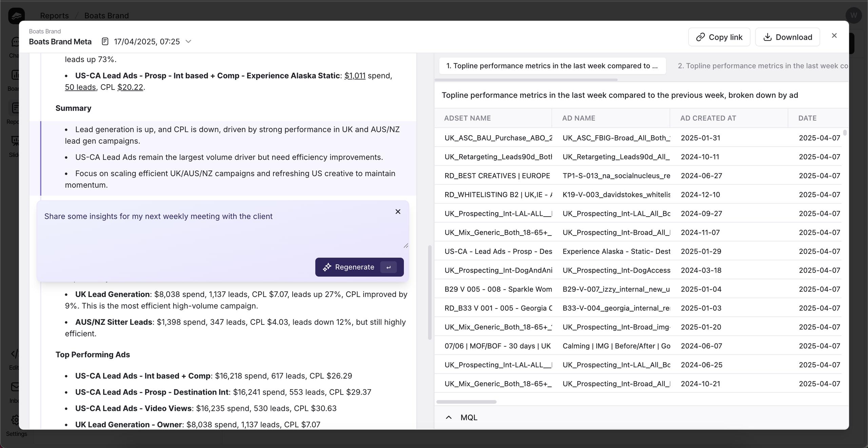
Task: Switch to the second Topline performance tab
Action: (x=763, y=66)
